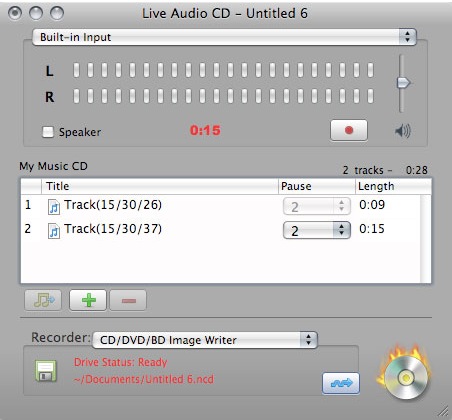Click the flaming disc burn icon
452x420 pixels.
click(x=404, y=372)
